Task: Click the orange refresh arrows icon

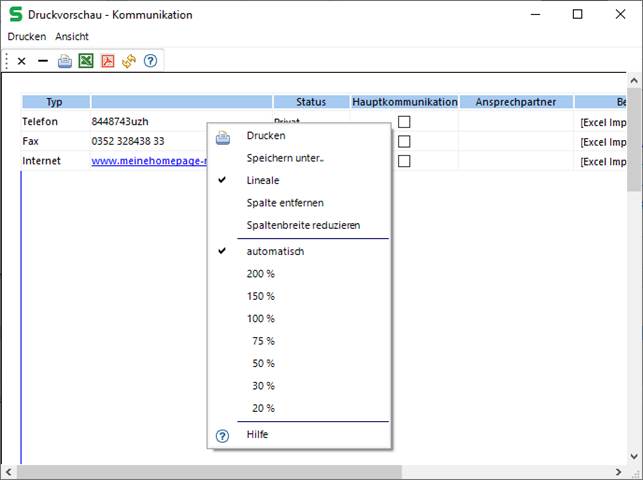Action: [129, 61]
